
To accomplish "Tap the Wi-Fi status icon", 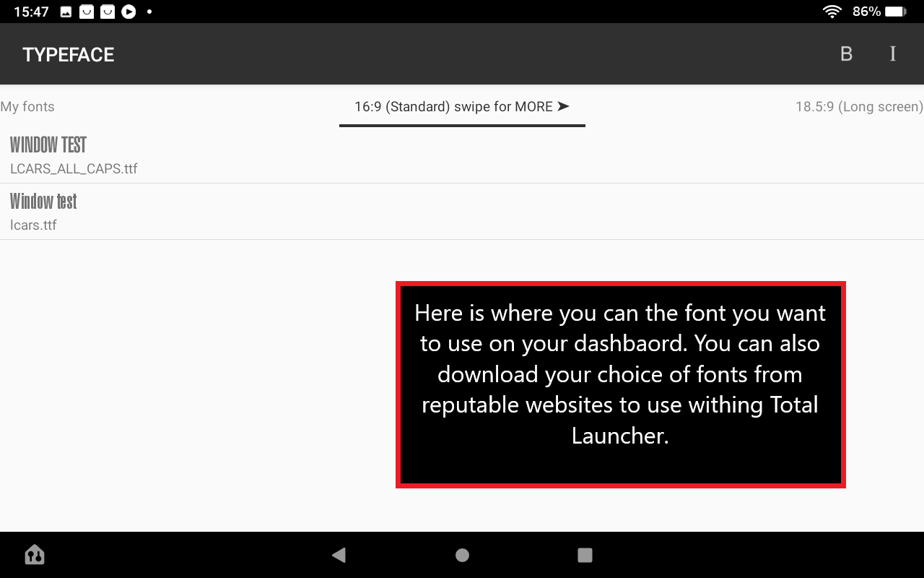I will point(832,12).
